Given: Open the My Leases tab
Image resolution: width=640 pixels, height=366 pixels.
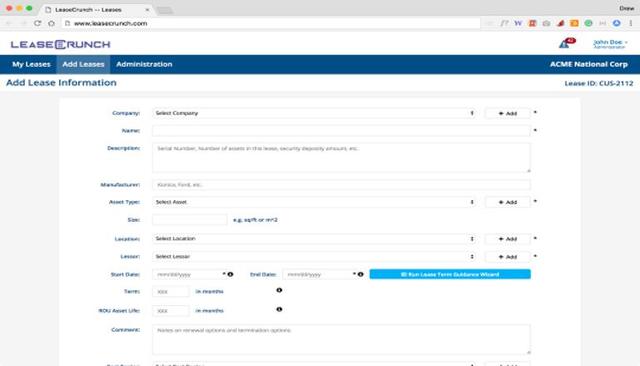Looking at the screenshot, I should (x=31, y=64).
